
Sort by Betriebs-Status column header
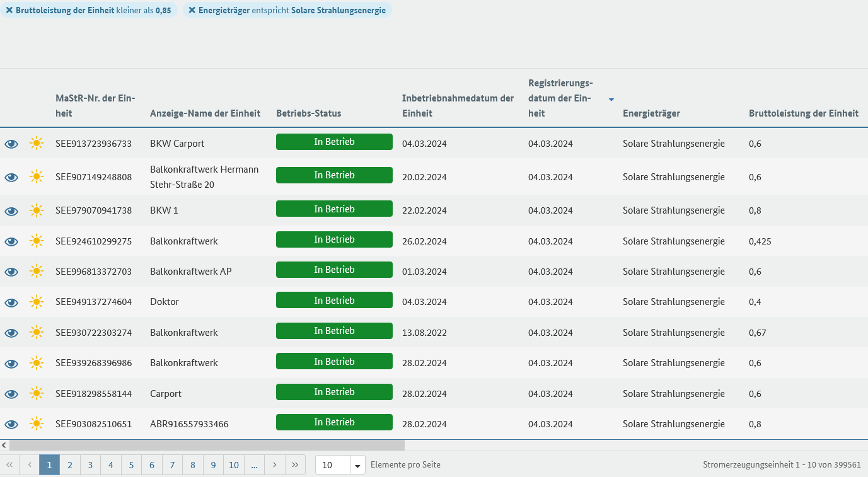(308, 113)
